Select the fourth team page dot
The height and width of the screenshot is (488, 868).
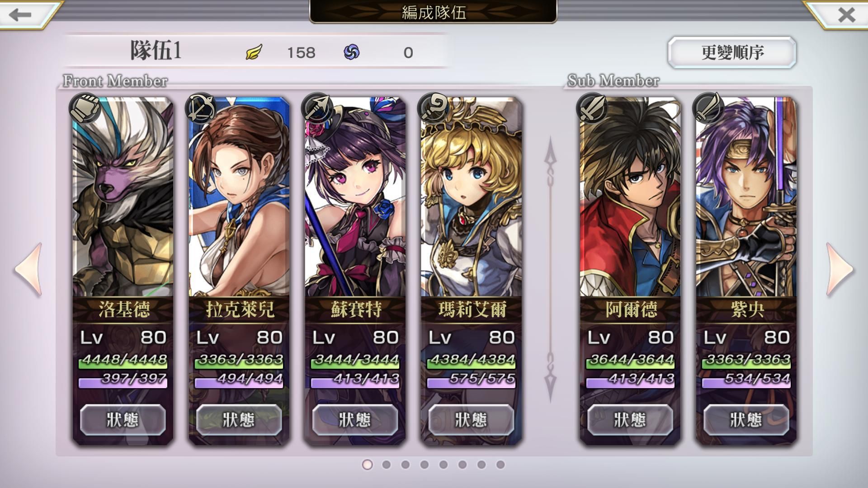click(424, 465)
